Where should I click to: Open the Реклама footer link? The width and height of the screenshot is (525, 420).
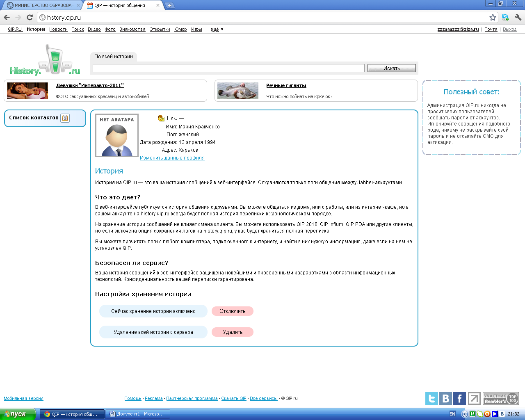(x=154, y=398)
